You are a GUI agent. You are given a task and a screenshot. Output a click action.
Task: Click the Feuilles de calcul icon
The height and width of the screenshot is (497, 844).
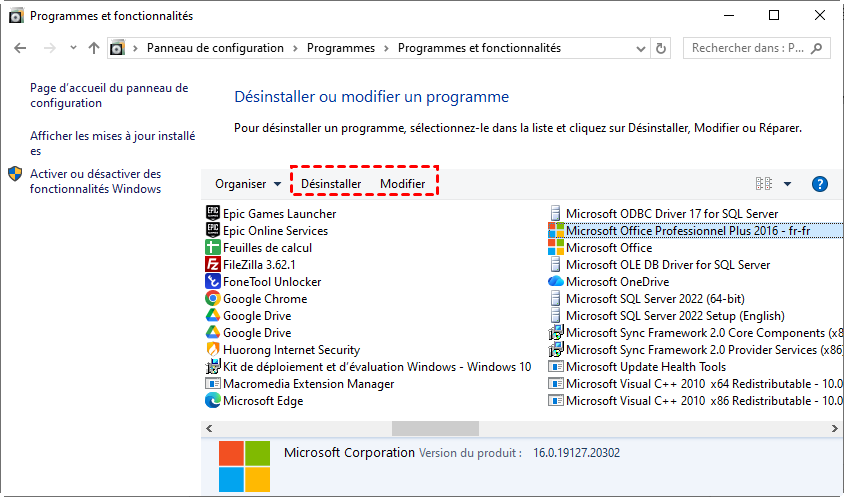212,248
